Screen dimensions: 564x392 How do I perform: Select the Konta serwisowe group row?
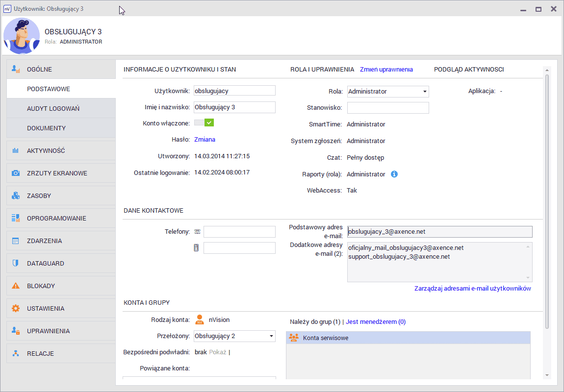(408, 338)
